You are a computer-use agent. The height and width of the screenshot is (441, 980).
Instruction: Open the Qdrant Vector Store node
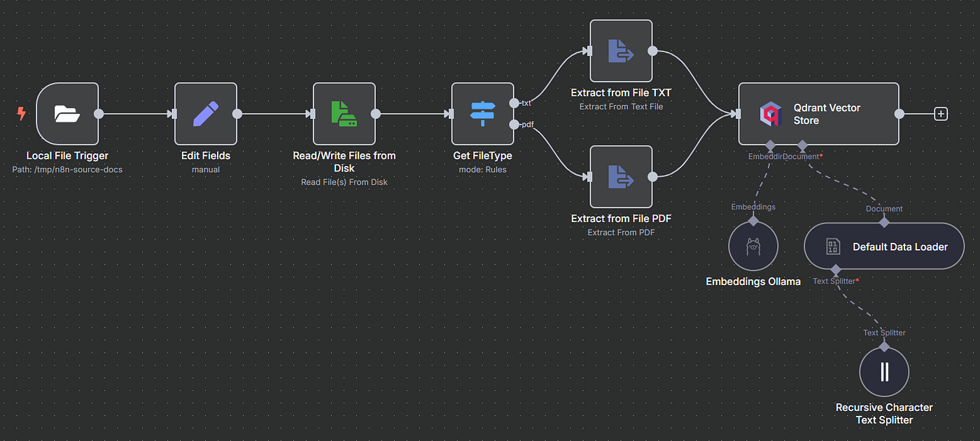click(x=818, y=113)
